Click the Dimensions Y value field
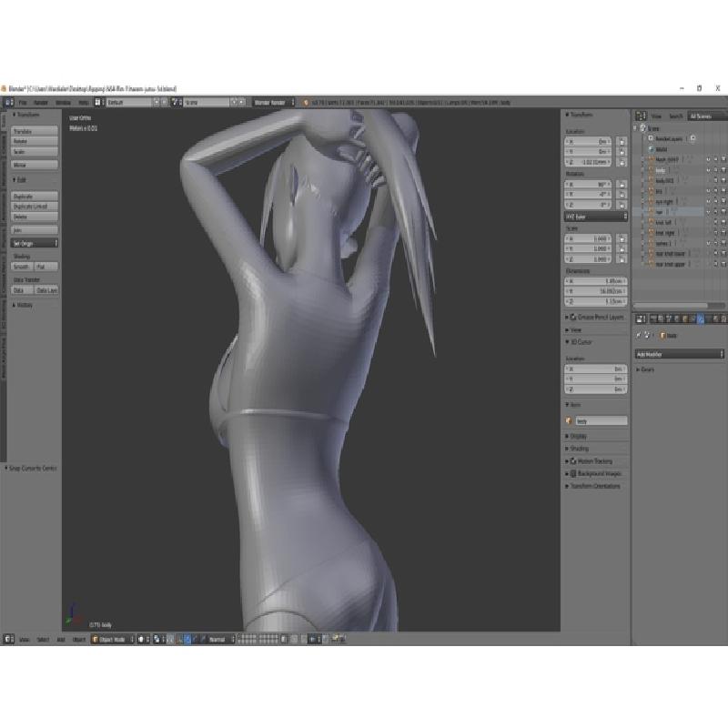728x728 pixels. tap(596, 291)
